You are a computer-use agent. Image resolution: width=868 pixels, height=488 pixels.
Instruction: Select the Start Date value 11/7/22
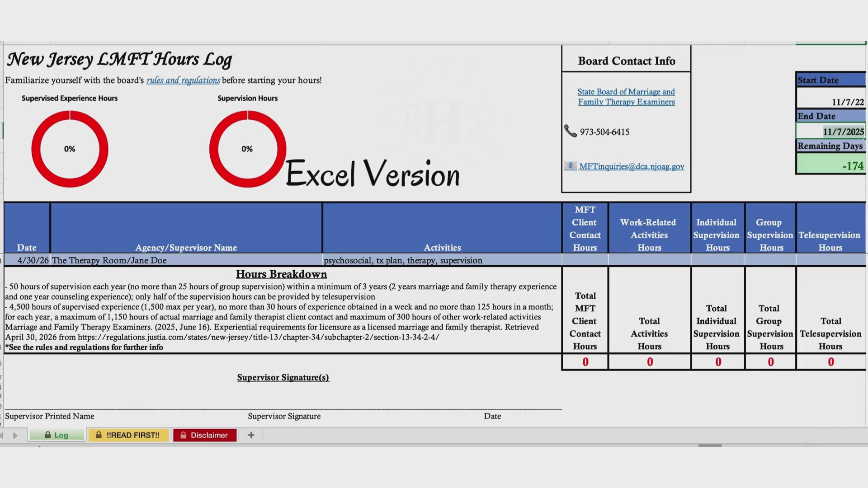coord(831,98)
